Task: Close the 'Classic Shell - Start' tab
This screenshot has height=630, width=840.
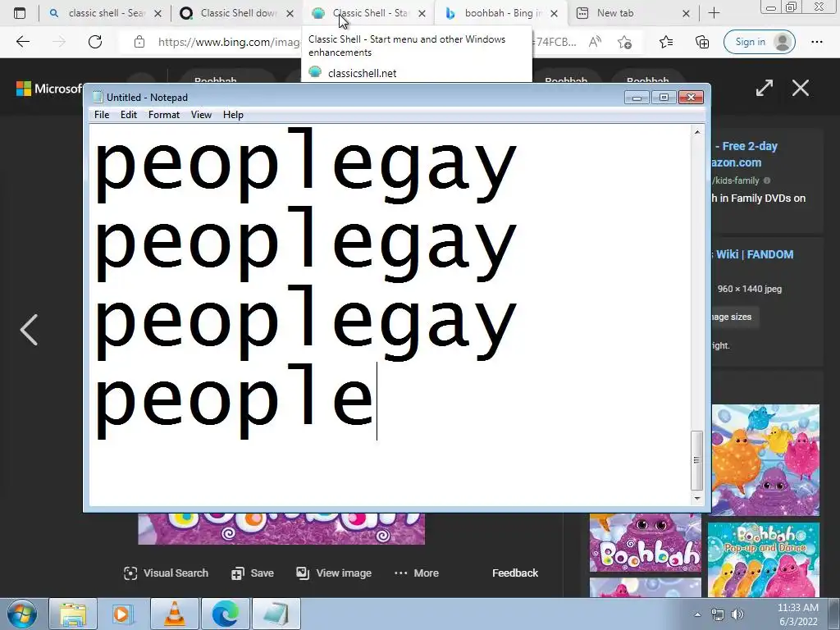Action: [x=422, y=13]
